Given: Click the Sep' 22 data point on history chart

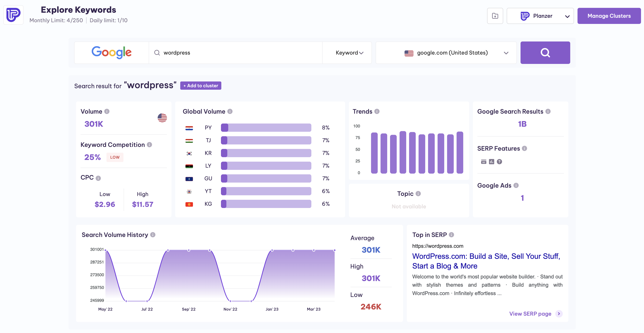Looking at the screenshot, I should pos(189,250).
